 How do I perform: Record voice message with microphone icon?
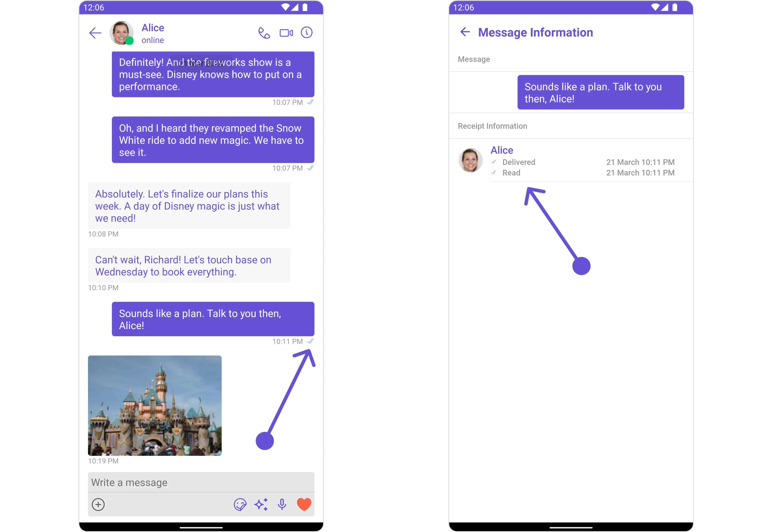click(x=282, y=504)
